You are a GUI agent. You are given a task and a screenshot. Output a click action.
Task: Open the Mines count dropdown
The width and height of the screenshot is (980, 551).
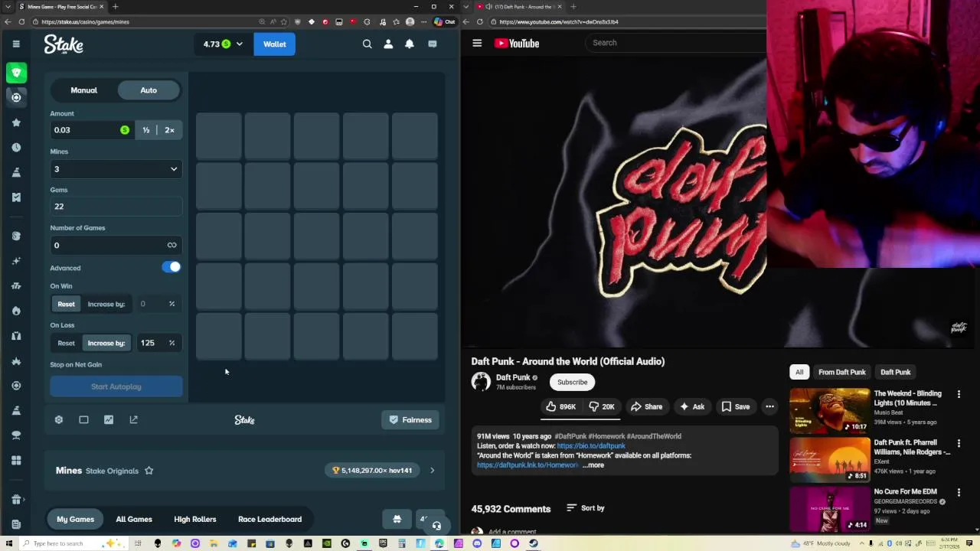point(116,169)
